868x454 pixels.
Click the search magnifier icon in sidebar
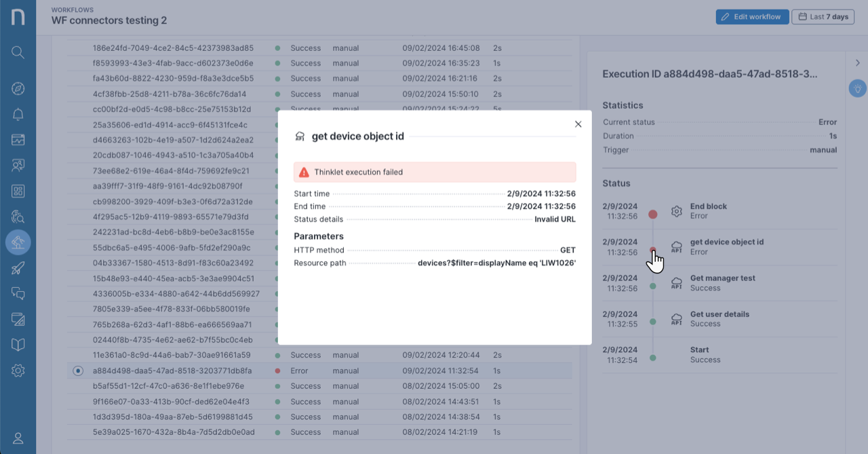coord(18,52)
